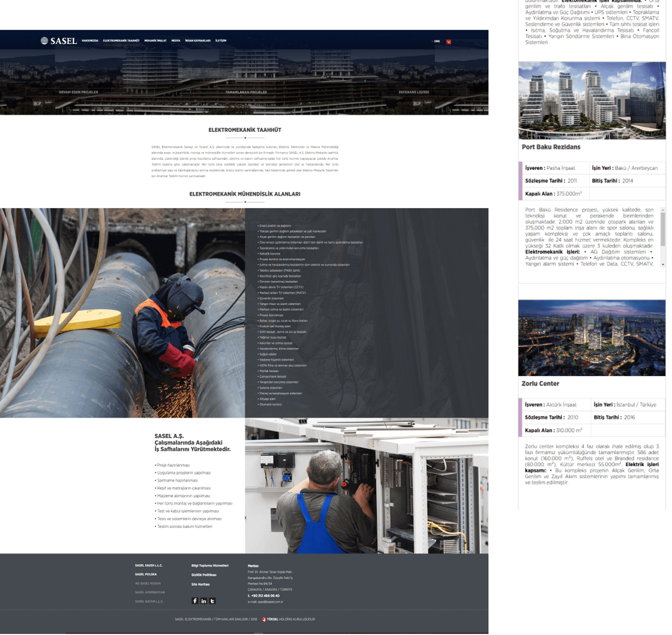The image size is (672, 635).
Task: Click the scroll down arrow in Port Baku description
Action: point(663,264)
